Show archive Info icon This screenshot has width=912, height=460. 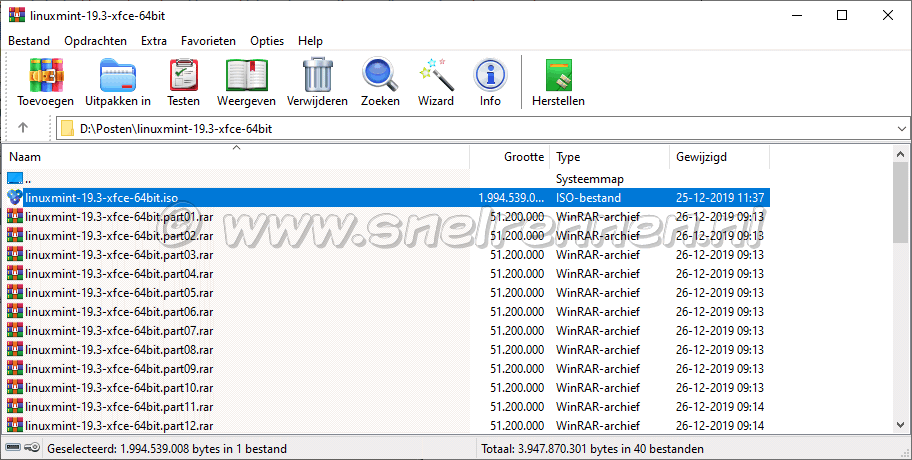pos(490,75)
